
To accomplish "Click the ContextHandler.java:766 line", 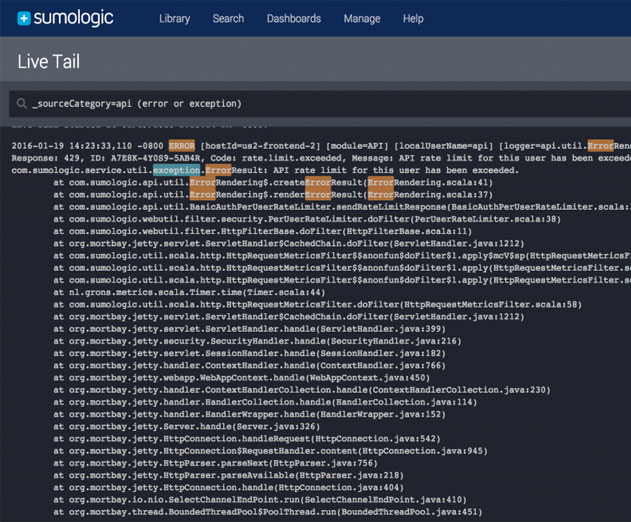I will point(250,365).
